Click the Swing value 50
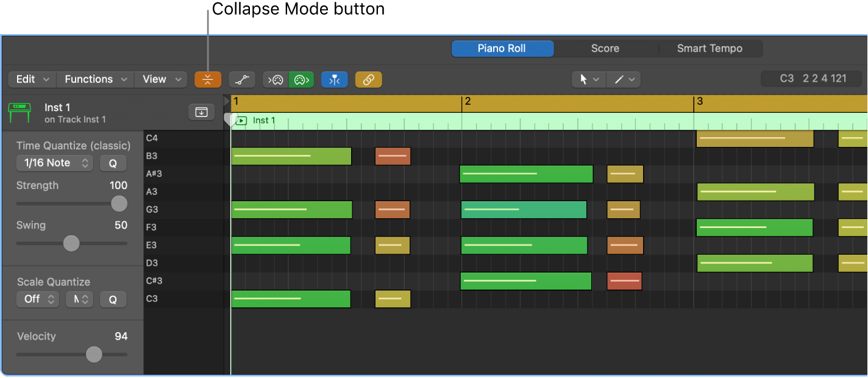Screen dimensions: 868x378 tap(121, 225)
